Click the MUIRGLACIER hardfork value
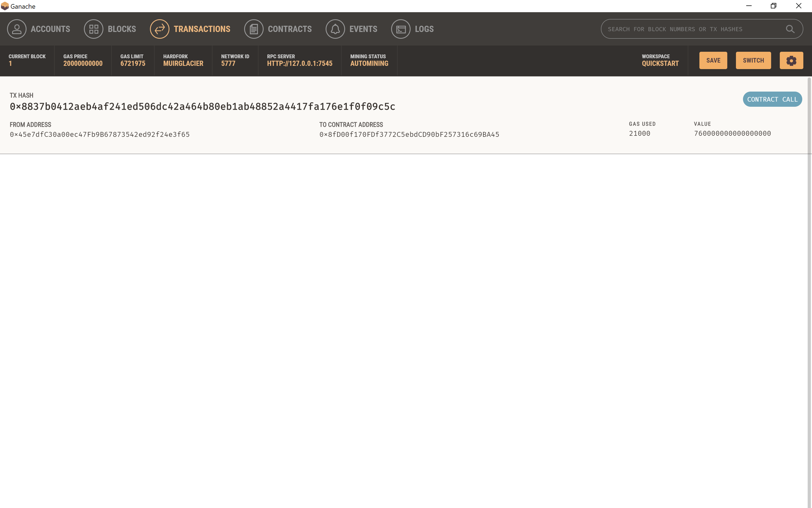The image size is (812, 508). 183,63
